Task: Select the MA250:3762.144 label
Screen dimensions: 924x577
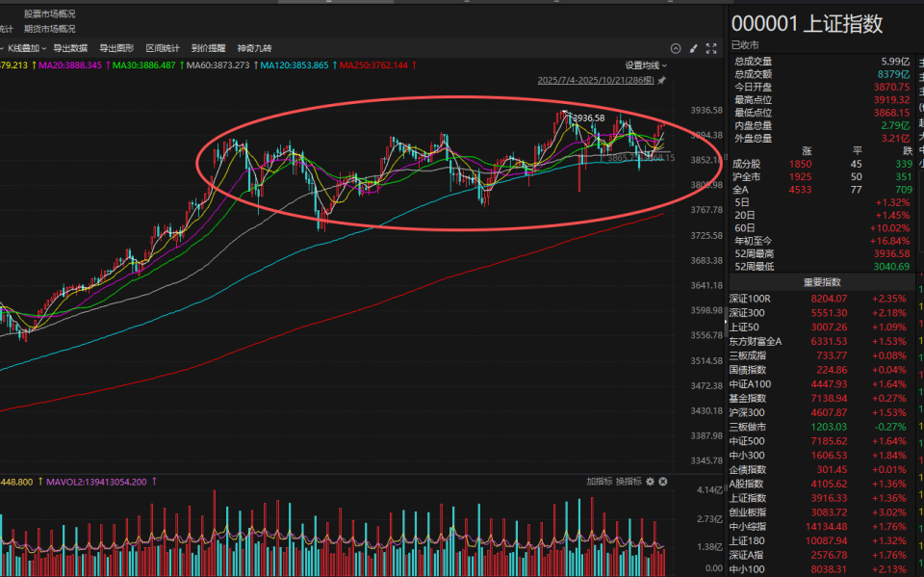Action: pyautogui.click(x=373, y=66)
